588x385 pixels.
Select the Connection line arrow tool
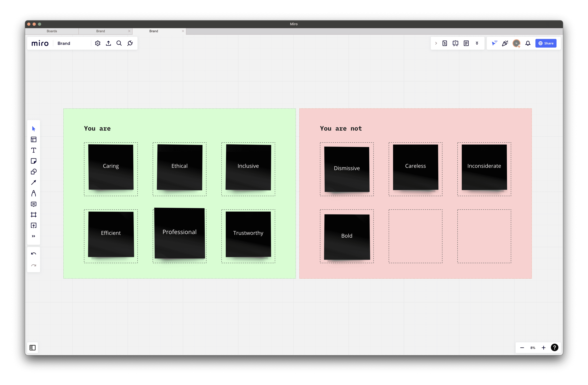pos(34,182)
